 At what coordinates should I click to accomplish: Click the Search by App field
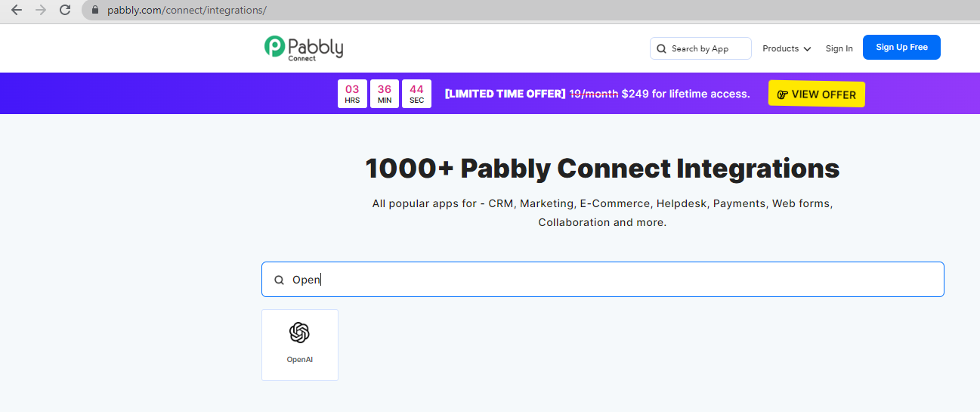(x=700, y=48)
